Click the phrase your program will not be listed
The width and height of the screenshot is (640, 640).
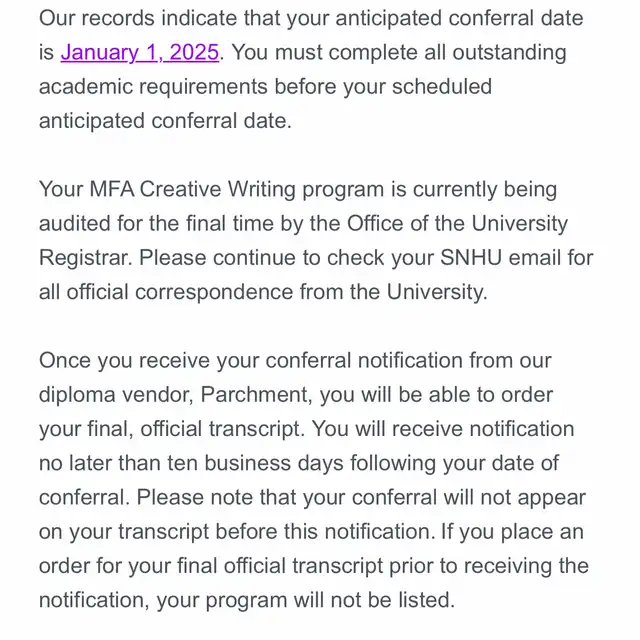point(305,600)
